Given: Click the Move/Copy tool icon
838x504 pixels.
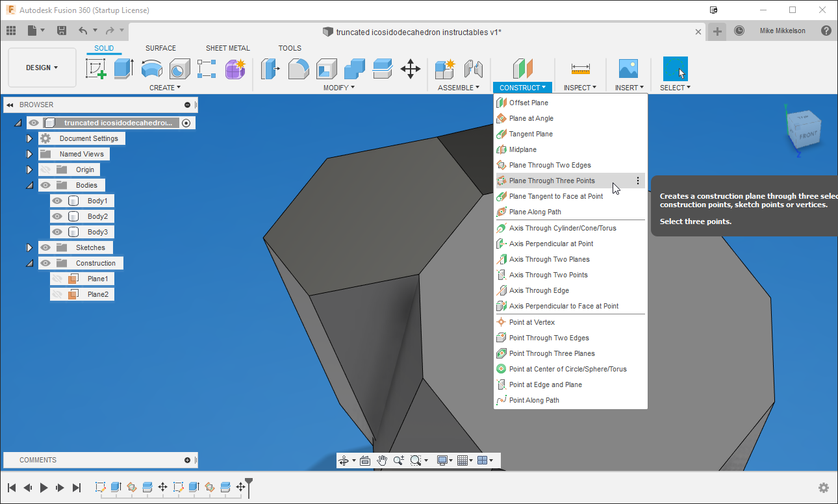Looking at the screenshot, I should pyautogui.click(x=410, y=69).
